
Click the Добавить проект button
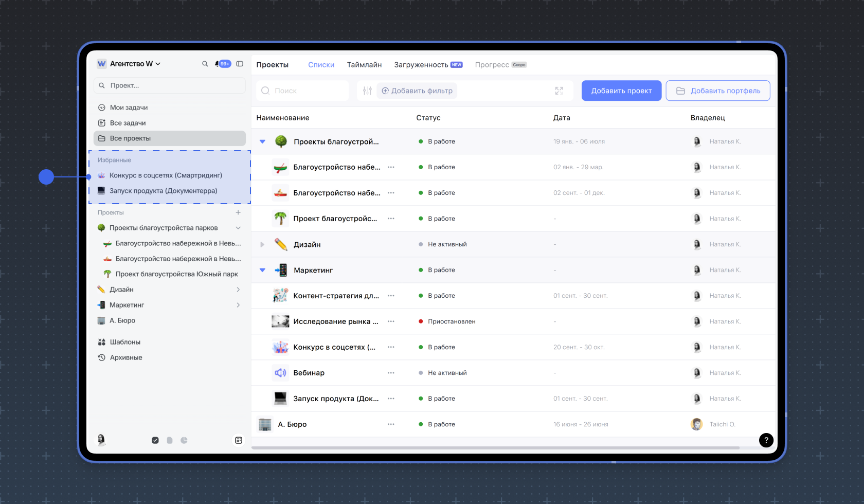pos(621,91)
